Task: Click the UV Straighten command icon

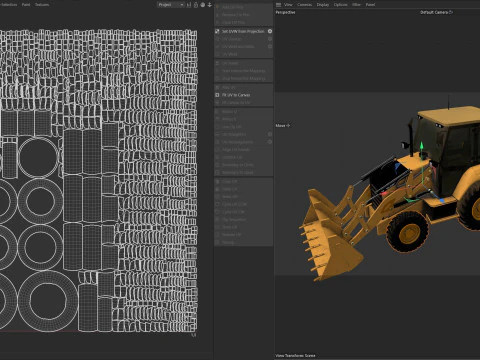Action: [218, 134]
